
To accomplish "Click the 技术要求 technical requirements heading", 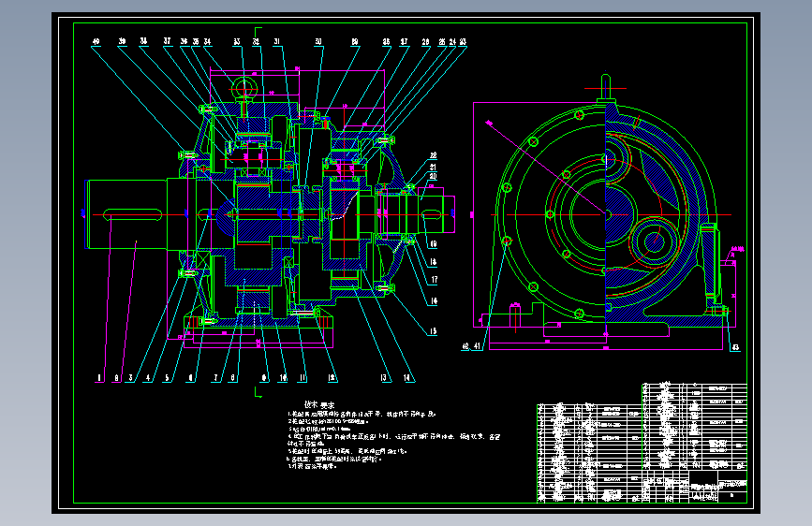I will click(319, 405).
